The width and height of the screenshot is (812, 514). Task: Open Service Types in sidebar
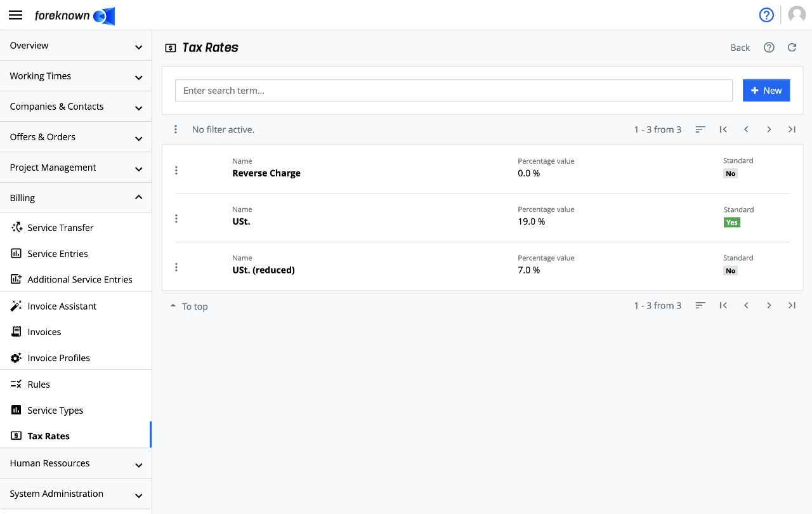point(75,410)
